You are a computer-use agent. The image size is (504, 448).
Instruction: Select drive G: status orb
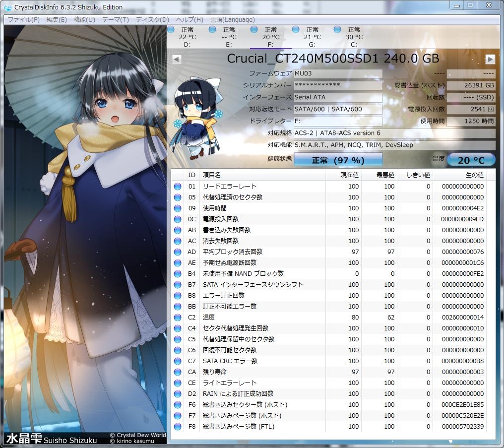pyautogui.click(x=296, y=30)
